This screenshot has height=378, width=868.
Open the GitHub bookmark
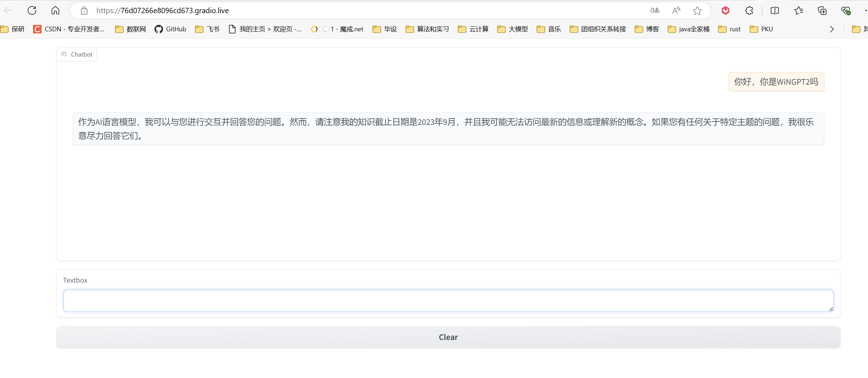170,29
